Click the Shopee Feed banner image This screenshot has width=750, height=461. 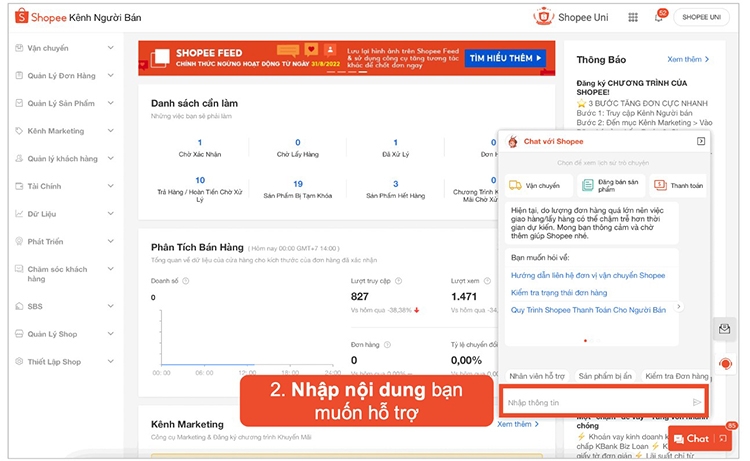(x=347, y=58)
